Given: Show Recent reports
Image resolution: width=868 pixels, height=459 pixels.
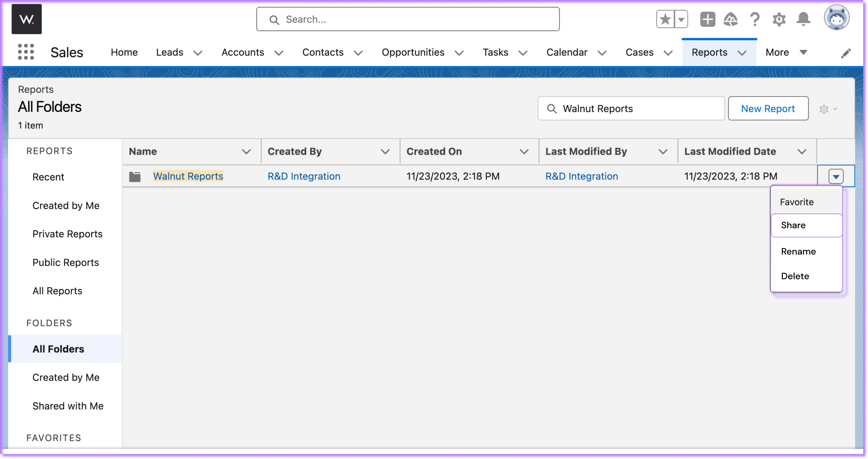Looking at the screenshot, I should tap(48, 177).
